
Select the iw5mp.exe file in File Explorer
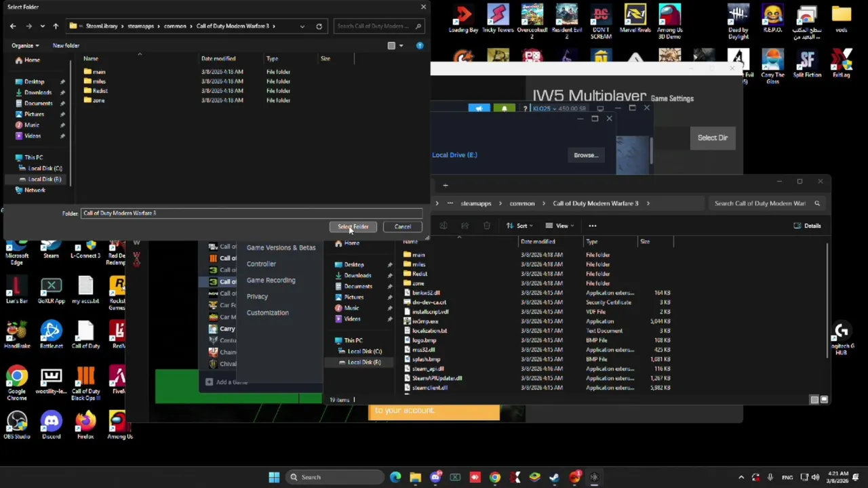(x=425, y=321)
